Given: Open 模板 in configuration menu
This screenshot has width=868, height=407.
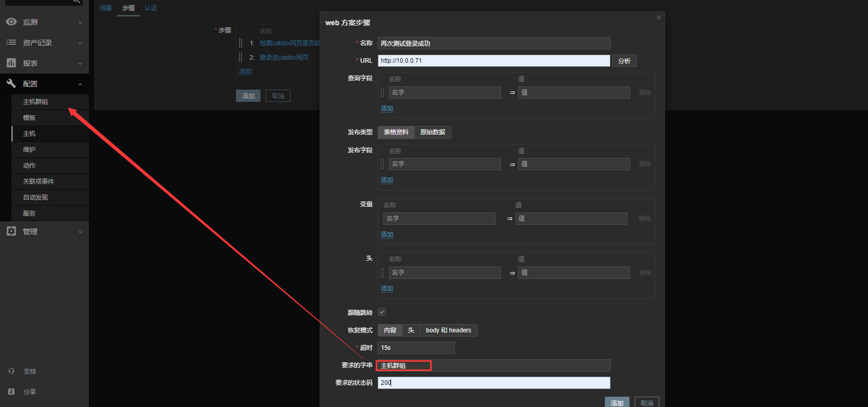Looking at the screenshot, I should click(50, 118).
